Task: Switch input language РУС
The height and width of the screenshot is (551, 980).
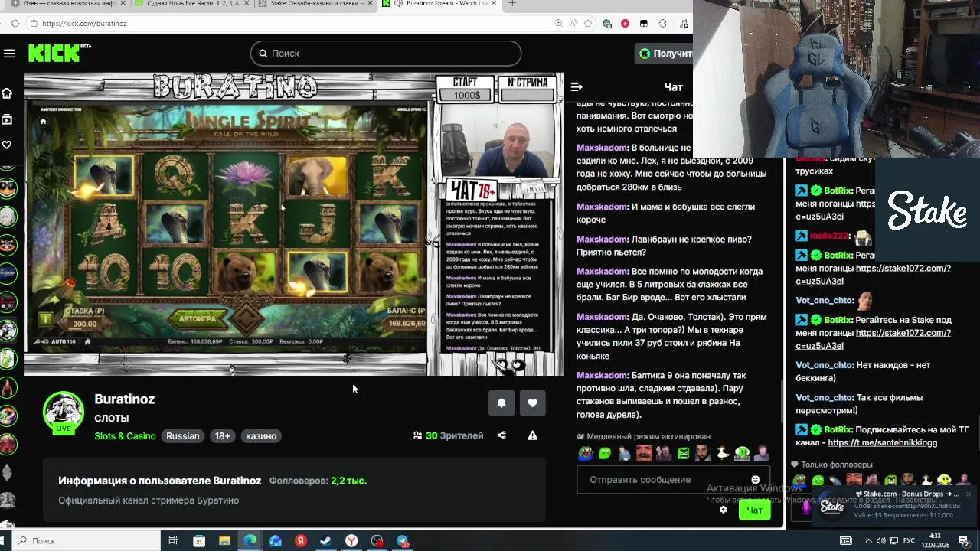Action: click(x=909, y=540)
